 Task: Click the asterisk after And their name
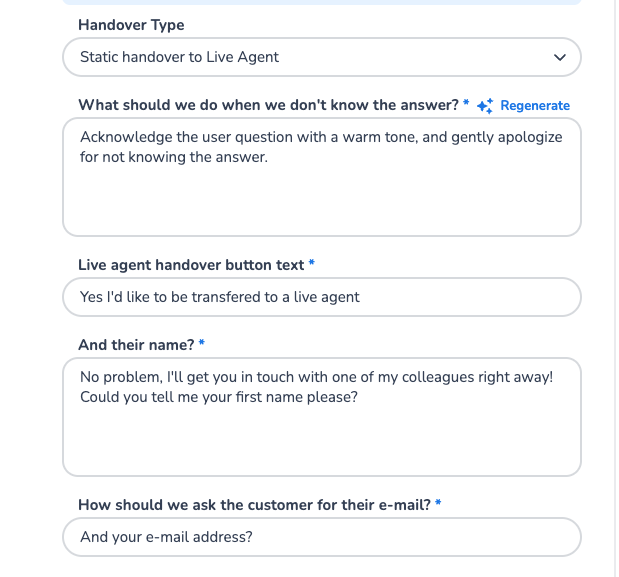coord(202,345)
